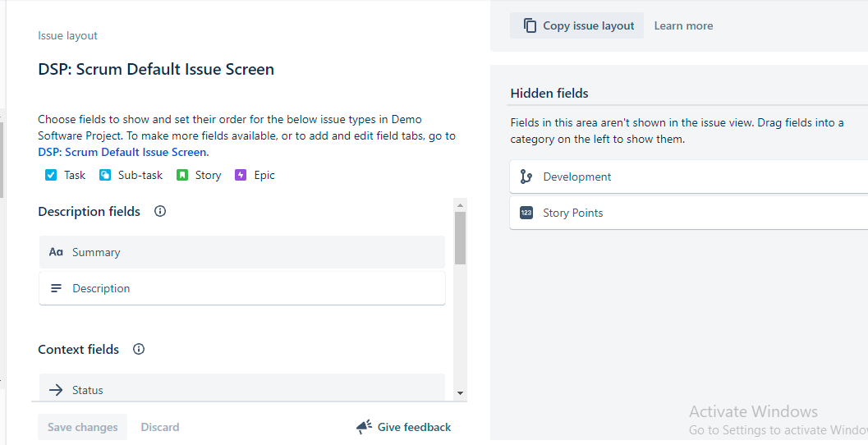Click the green Story issue type icon
Screen dimensions: 868x445
pos(182,176)
